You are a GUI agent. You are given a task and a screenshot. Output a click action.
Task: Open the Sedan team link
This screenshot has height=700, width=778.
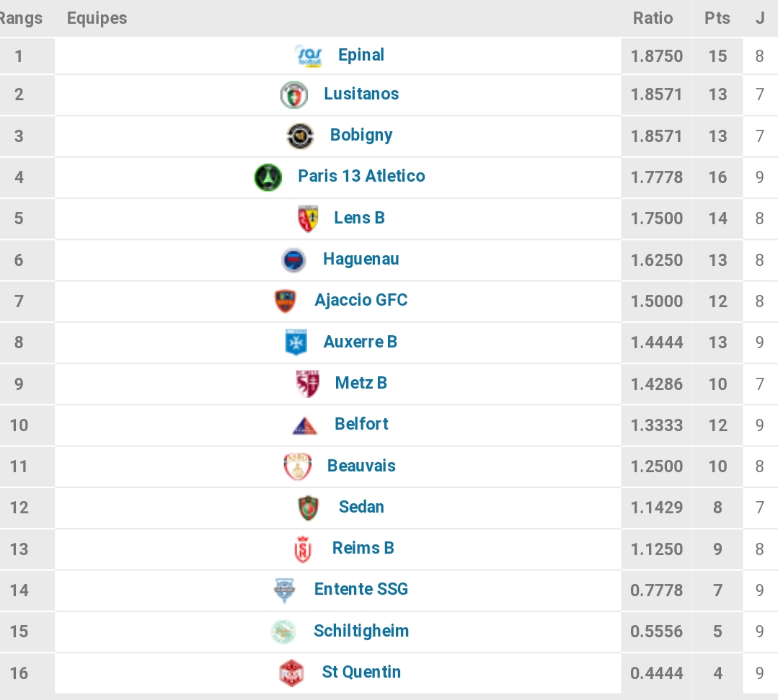tap(361, 507)
